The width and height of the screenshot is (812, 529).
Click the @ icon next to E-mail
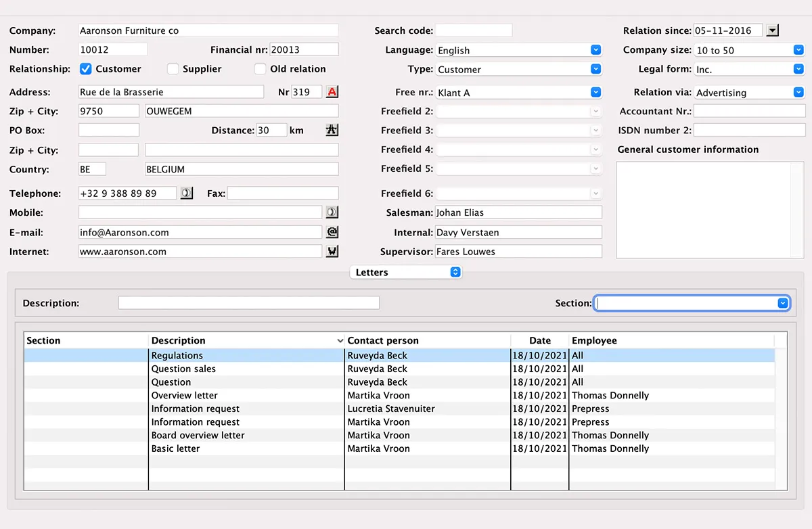coord(332,232)
